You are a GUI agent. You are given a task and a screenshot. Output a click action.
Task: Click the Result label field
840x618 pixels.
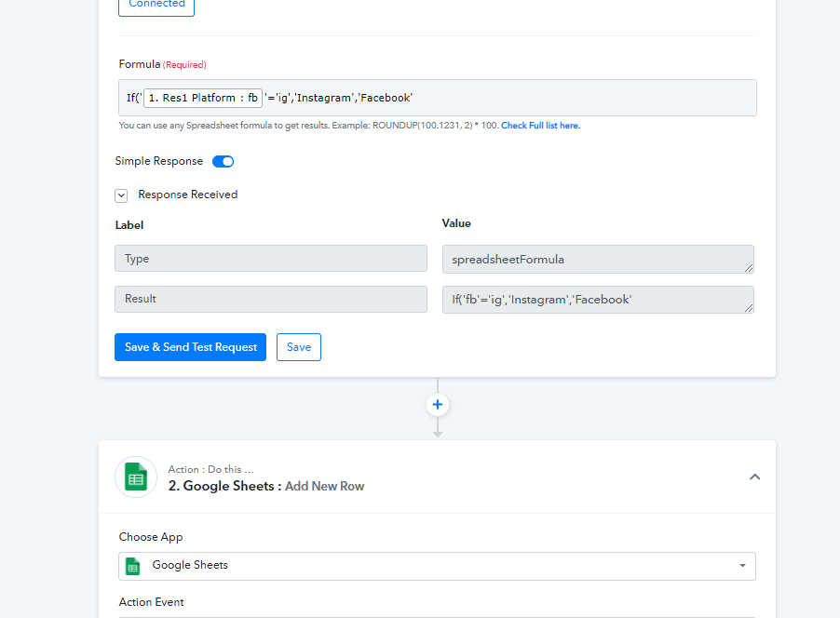271,299
